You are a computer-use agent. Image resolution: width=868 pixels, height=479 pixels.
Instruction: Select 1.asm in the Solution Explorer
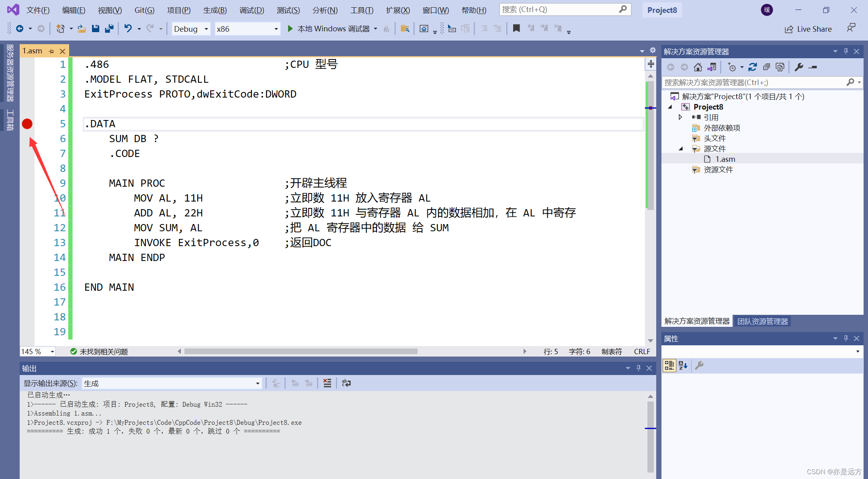point(725,159)
